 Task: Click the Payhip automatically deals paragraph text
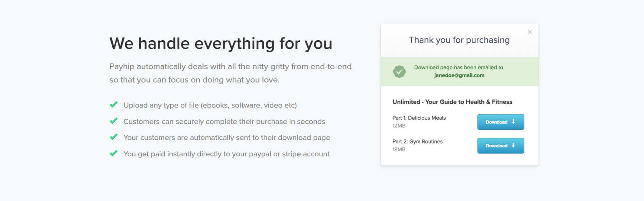click(230, 73)
